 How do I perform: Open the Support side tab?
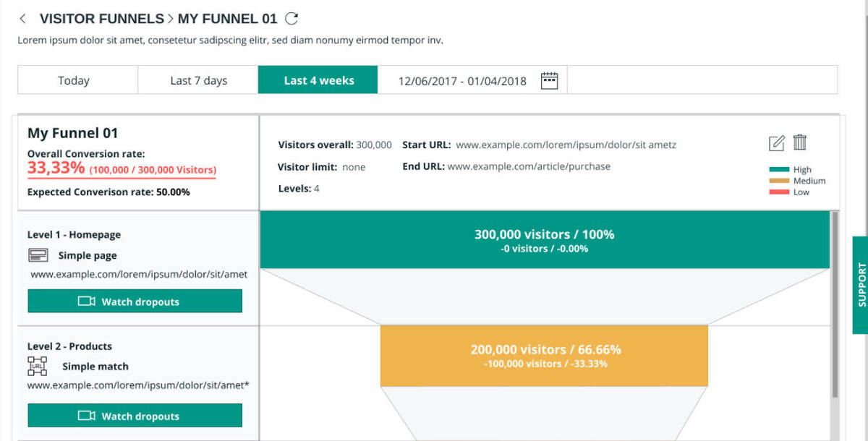860,285
